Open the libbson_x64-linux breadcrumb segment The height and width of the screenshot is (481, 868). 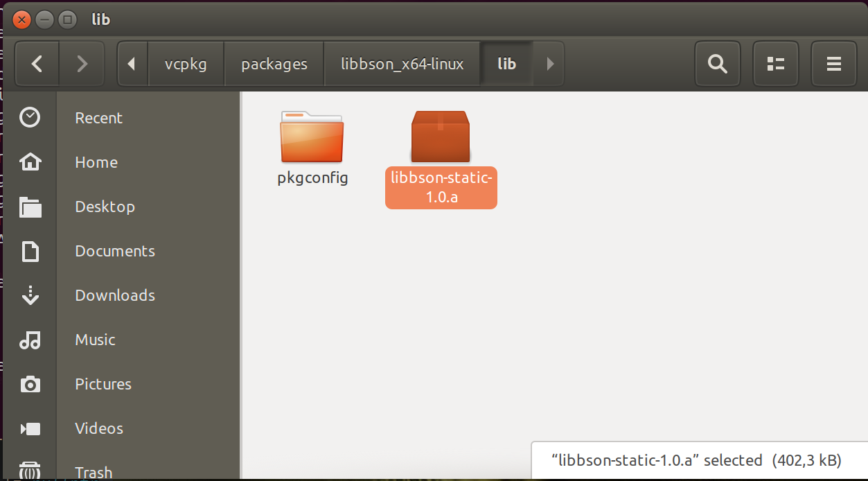click(x=402, y=64)
